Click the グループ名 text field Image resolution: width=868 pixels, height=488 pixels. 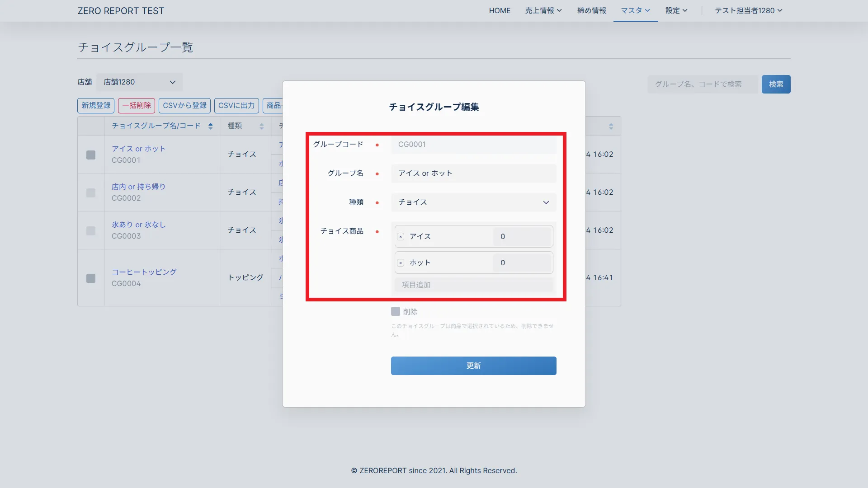click(x=473, y=174)
